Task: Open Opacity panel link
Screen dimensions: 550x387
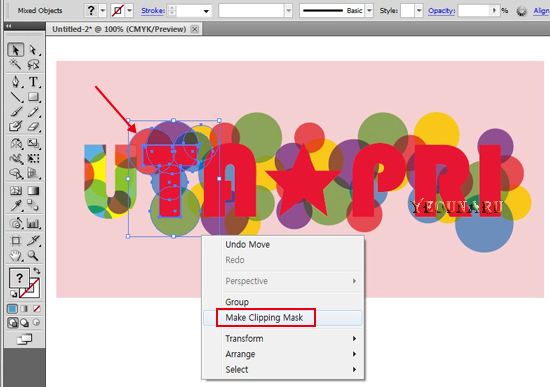Action: 442,11
